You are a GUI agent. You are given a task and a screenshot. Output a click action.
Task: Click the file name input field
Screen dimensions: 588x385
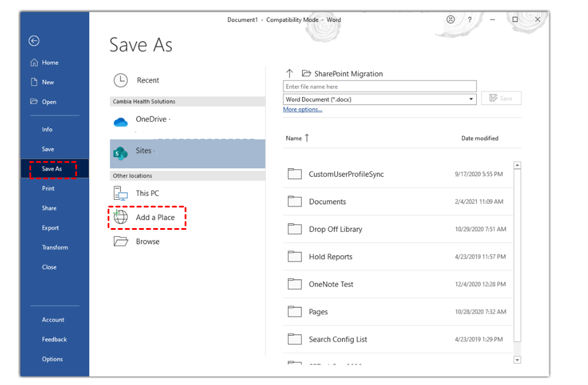click(379, 86)
